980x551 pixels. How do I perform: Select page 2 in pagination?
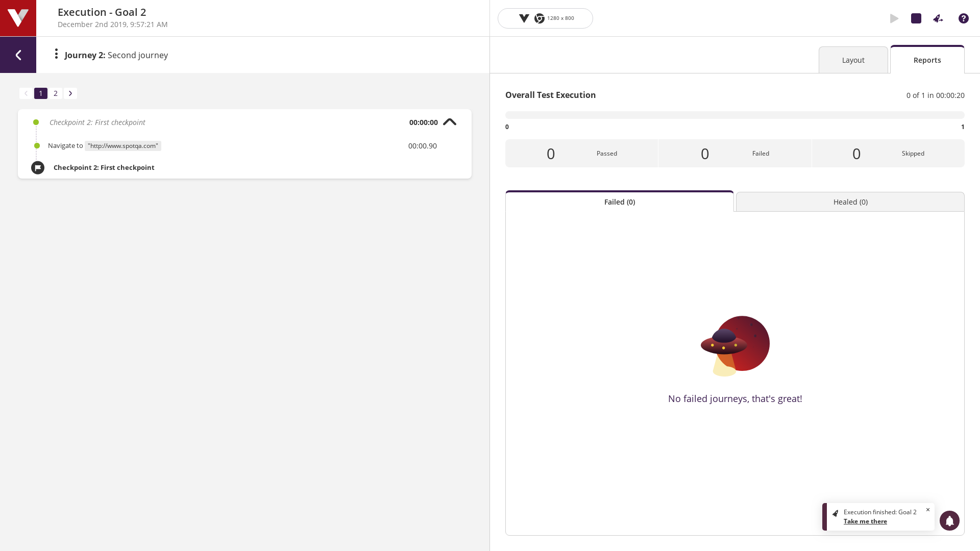click(56, 93)
